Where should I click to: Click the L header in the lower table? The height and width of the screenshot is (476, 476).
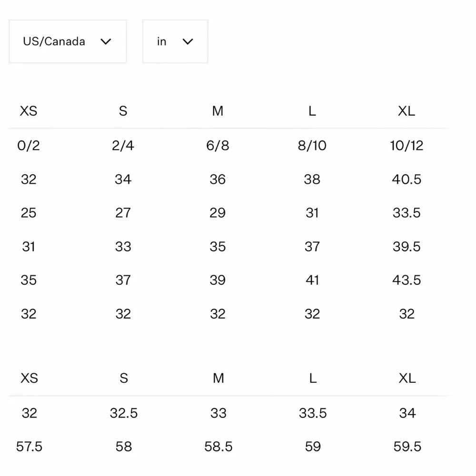point(312,378)
